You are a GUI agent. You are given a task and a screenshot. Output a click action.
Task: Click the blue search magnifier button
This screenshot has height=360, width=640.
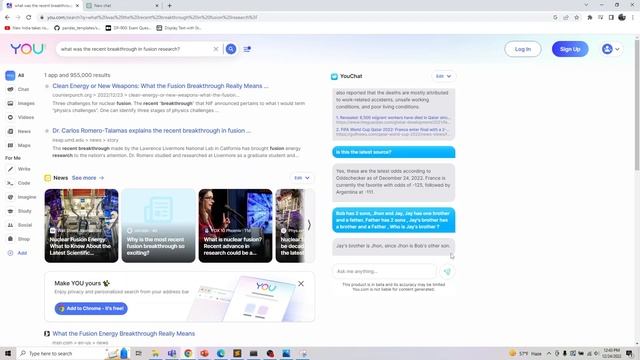coord(231,49)
